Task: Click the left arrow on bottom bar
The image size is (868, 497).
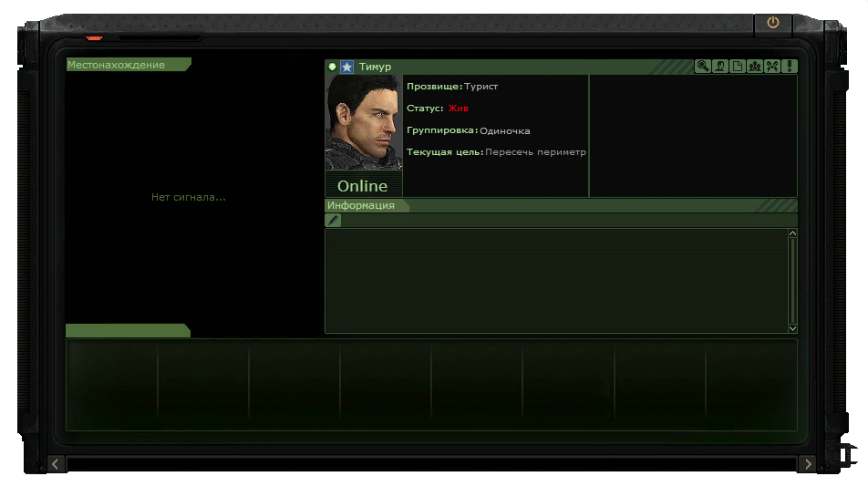Action: [x=56, y=464]
